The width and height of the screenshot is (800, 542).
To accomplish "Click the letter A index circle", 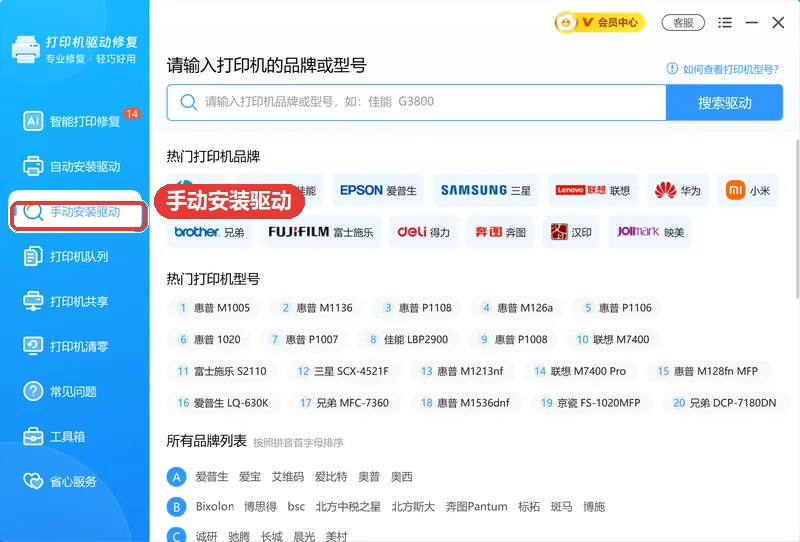I will click(177, 477).
